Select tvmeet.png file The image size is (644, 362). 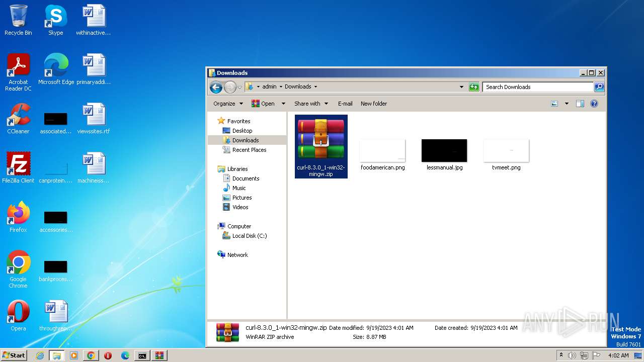tap(506, 154)
